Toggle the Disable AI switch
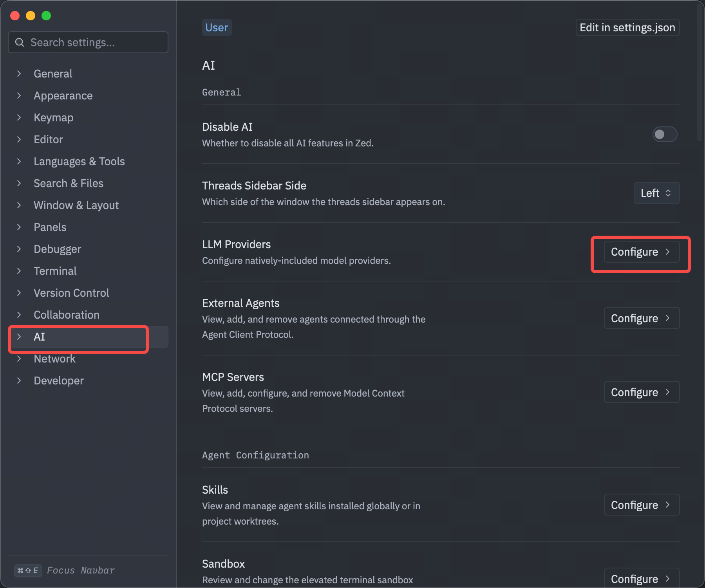 [x=665, y=134]
